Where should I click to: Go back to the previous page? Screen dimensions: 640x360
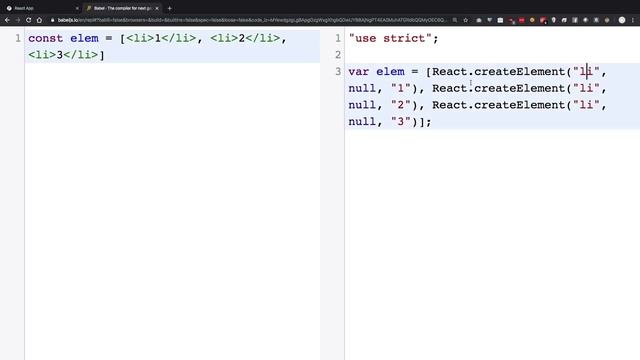point(7,20)
